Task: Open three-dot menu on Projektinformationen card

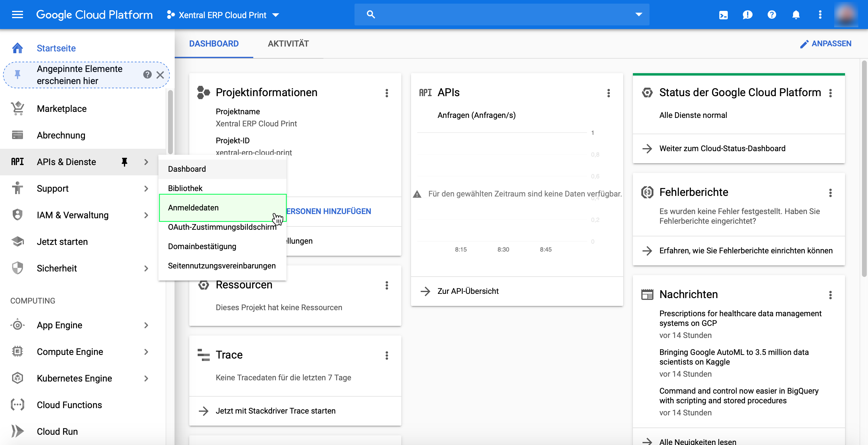Action: (x=387, y=93)
